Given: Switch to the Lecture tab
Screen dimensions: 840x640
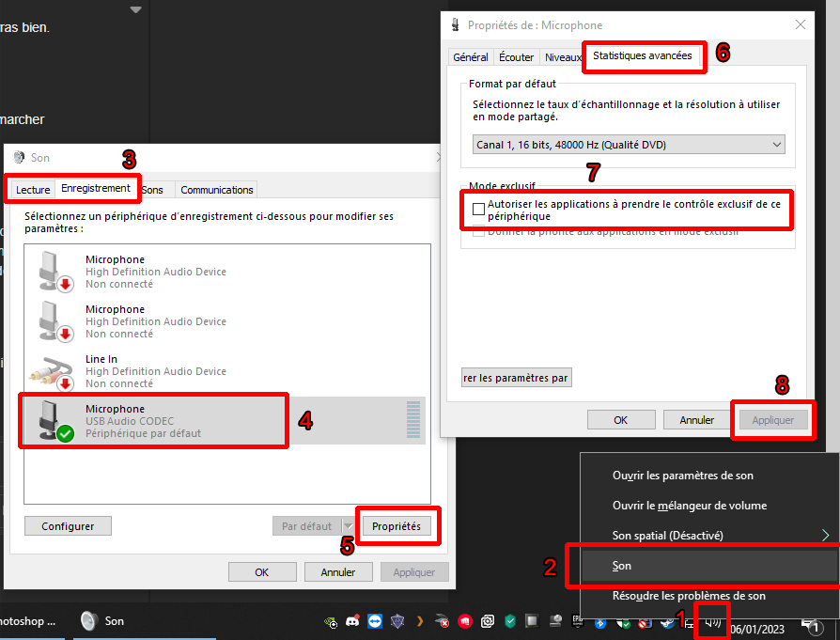Looking at the screenshot, I should (x=33, y=190).
